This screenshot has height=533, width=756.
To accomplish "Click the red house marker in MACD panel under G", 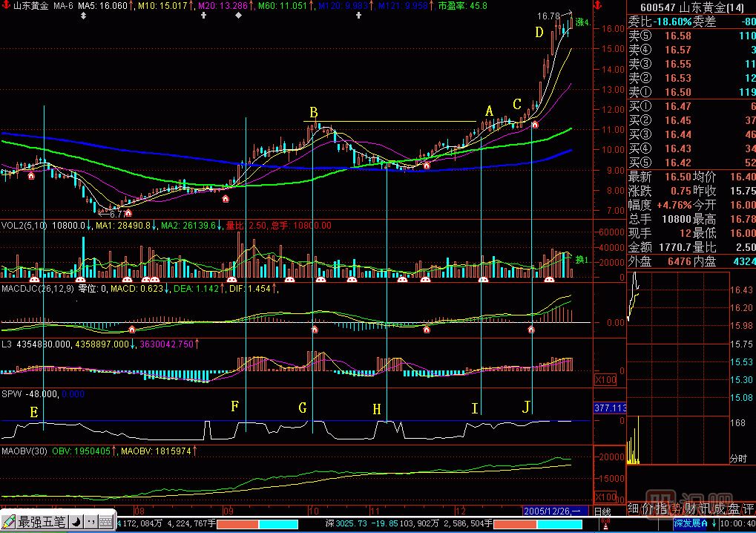I will pyautogui.click(x=314, y=329).
